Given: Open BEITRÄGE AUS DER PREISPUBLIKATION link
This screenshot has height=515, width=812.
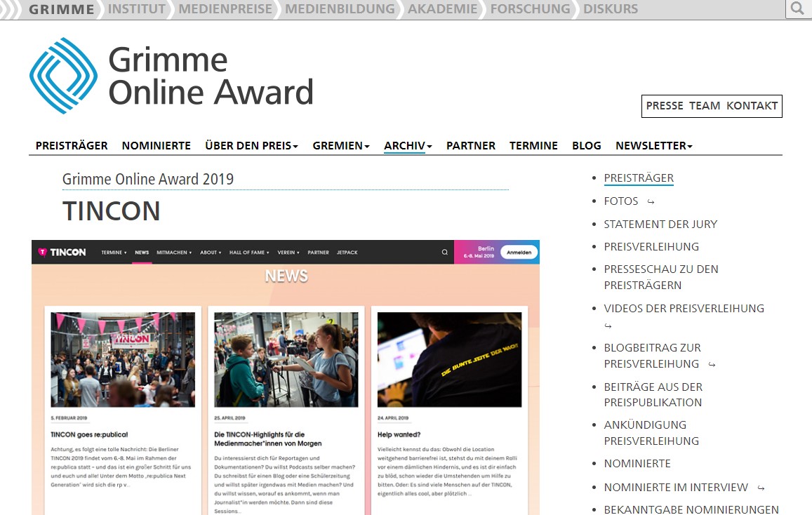Looking at the screenshot, I should 653,394.
